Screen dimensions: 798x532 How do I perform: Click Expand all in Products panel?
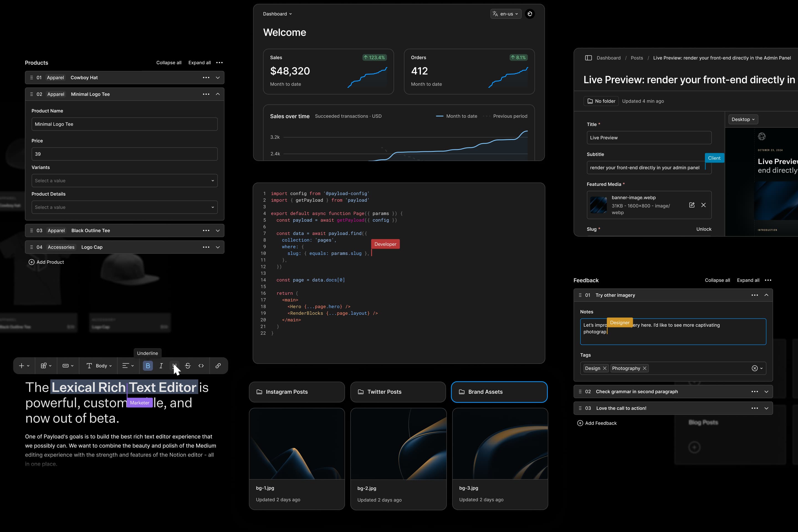click(x=199, y=63)
